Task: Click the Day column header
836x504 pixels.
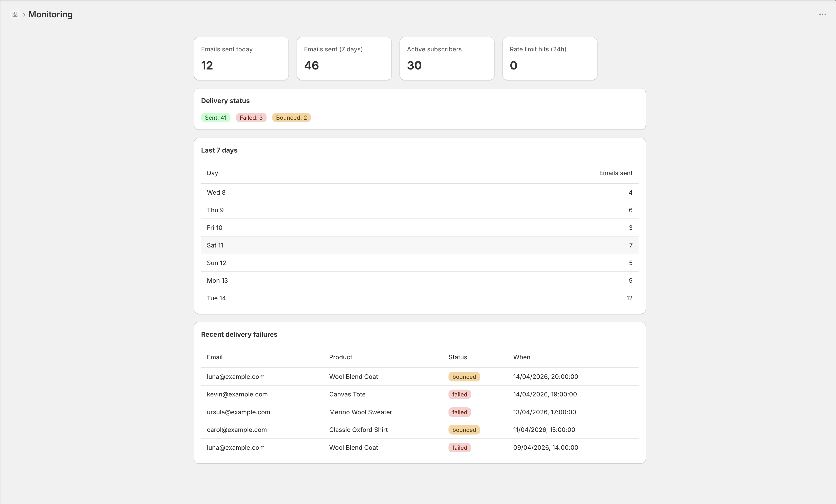Action: click(212, 173)
